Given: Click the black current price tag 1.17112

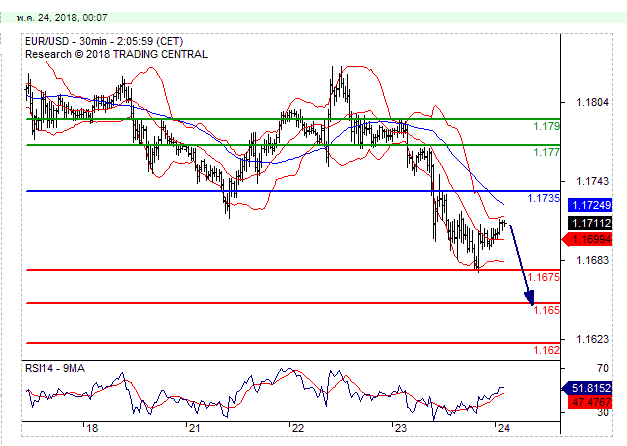Looking at the screenshot, I should 590,223.
